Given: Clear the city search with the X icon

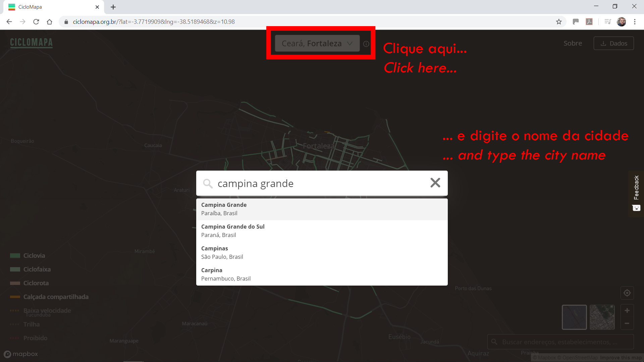Looking at the screenshot, I should [x=435, y=183].
